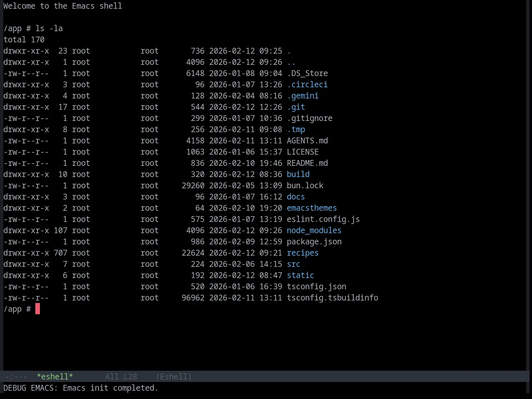
Task: Click the 96962 file size value
Action: coord(193,298)
